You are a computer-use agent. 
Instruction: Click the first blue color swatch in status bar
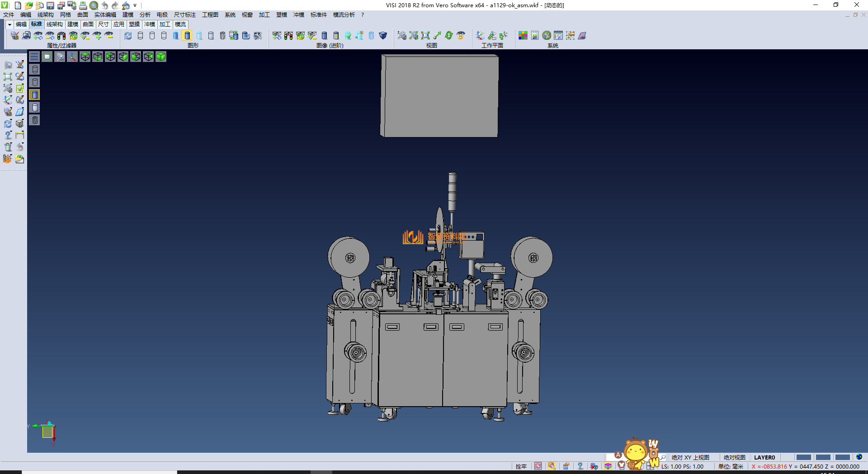coord(803,457)
